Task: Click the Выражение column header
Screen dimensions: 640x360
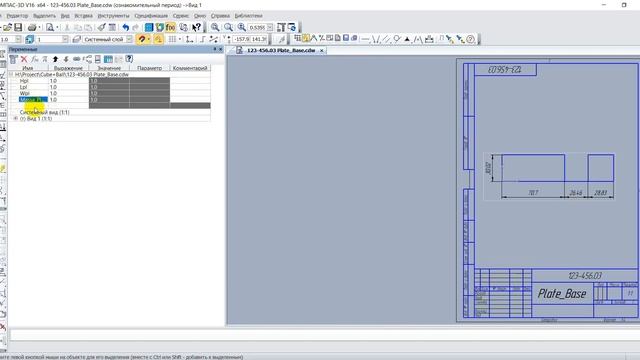Action: click(69, 68)
